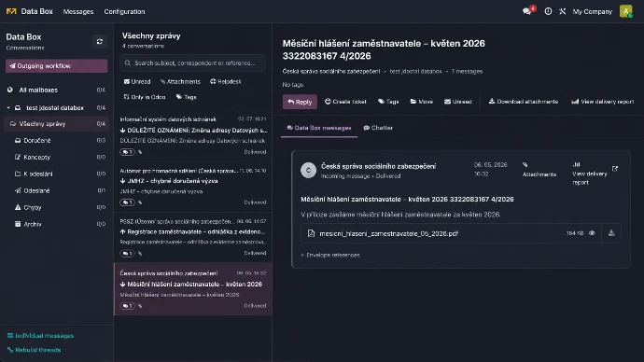This screenshot has height=362, width=644.
Task: Toggle the Tags filter in conversation list
Action: [187, 97]
